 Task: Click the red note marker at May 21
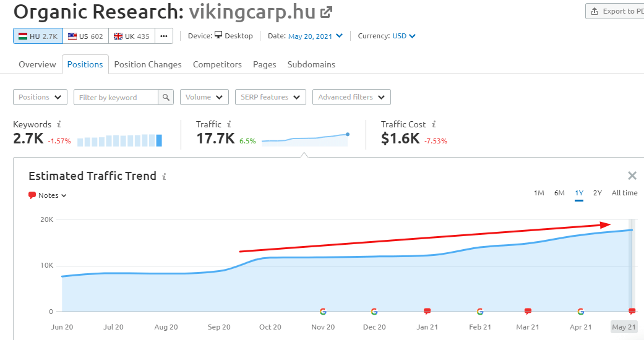point(632,312)
